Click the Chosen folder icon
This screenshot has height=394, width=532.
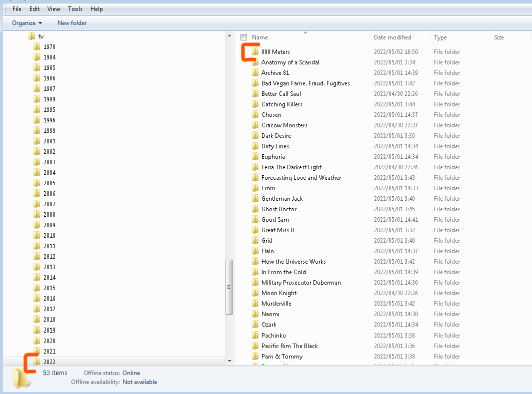[255, 114]
